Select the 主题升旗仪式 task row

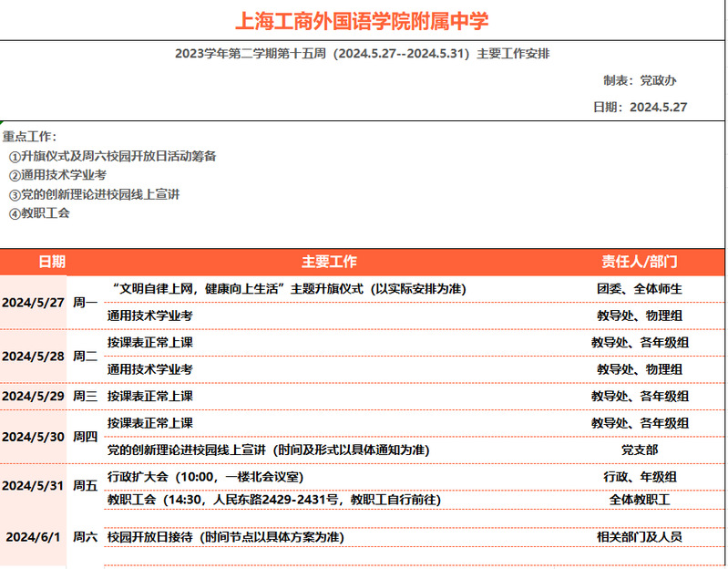coord(288,289)
